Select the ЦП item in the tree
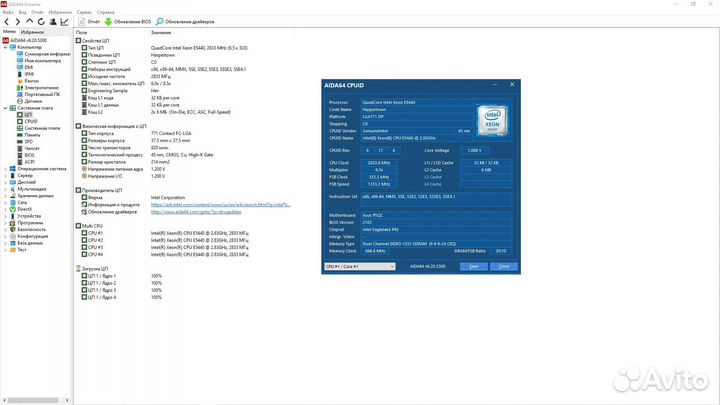 [x=25, y=114]
